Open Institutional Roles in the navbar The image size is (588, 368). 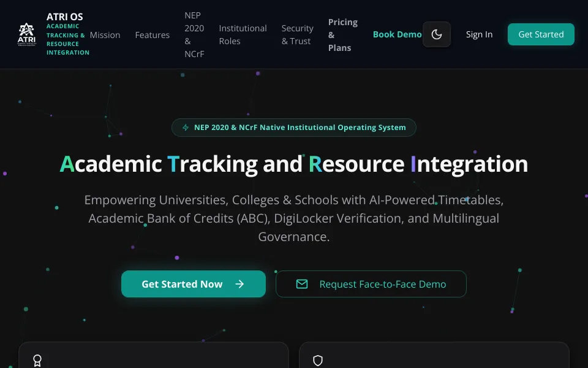tap(243, 34)
